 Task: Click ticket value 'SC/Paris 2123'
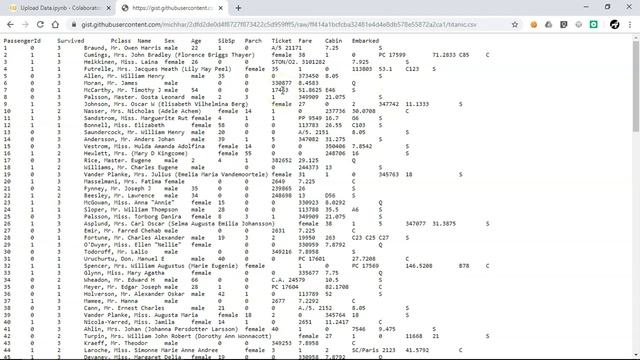click(x=373, y=350)
